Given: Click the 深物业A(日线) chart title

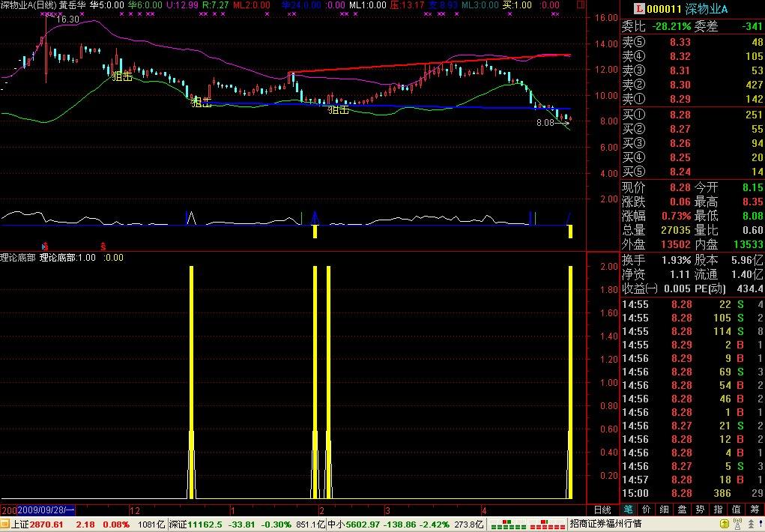Looking at the screenshot, I should [x=28, y=5].
